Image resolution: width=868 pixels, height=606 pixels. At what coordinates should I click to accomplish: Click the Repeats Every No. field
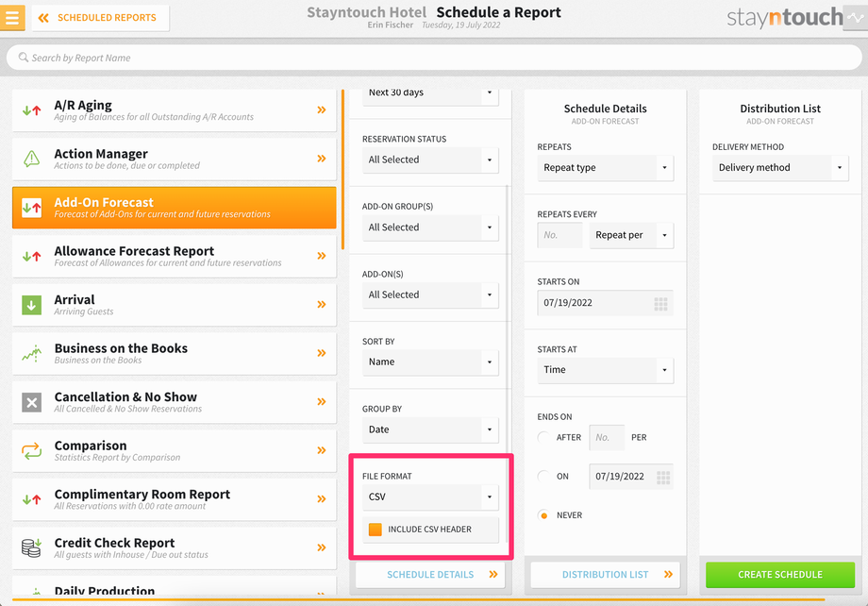tap(559, 235)
